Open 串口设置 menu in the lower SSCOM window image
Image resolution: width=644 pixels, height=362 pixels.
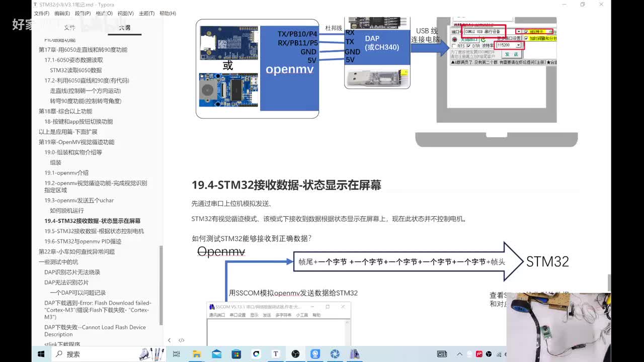pos(237,315)
